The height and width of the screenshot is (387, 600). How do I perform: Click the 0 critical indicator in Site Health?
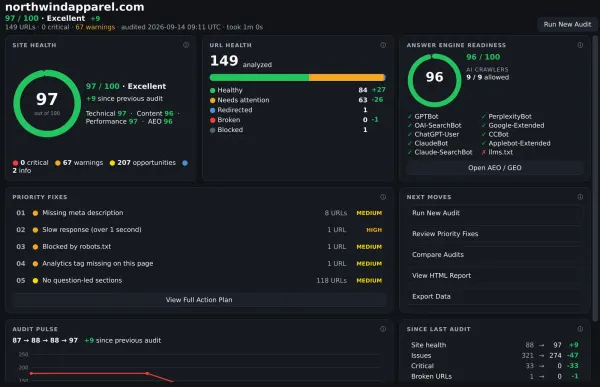tap(31, 163)
